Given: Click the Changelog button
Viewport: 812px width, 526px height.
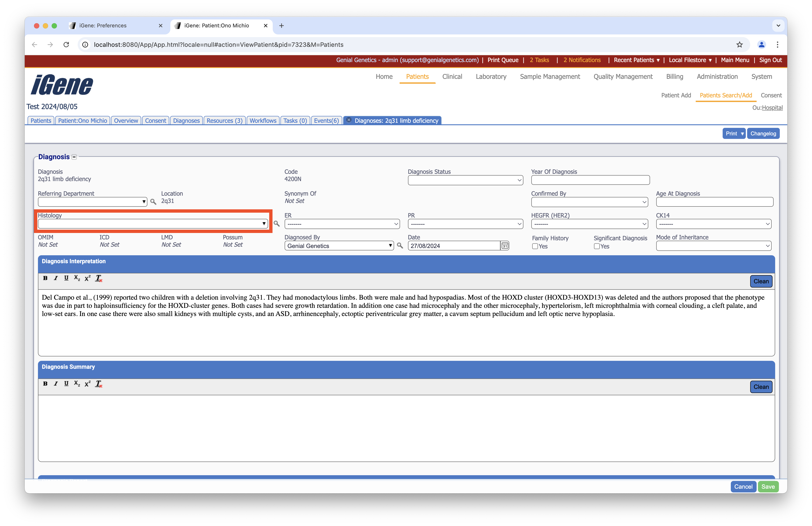Looking at the screenshot, I should tap(763, 133).
